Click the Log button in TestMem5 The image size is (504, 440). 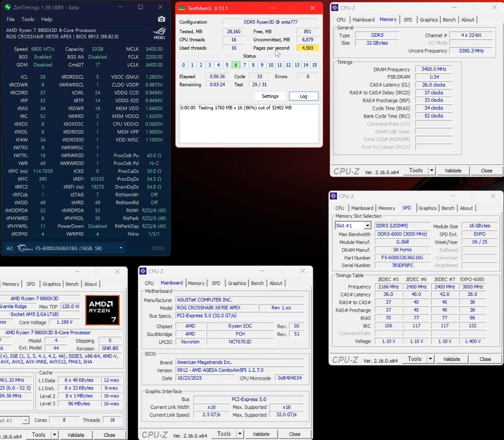tap(304, 96)
